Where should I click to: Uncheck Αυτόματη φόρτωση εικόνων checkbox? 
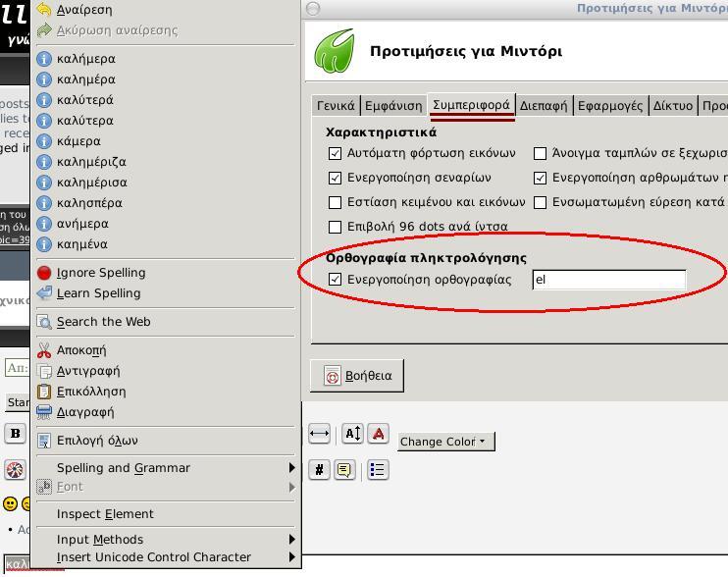(335, 153)
